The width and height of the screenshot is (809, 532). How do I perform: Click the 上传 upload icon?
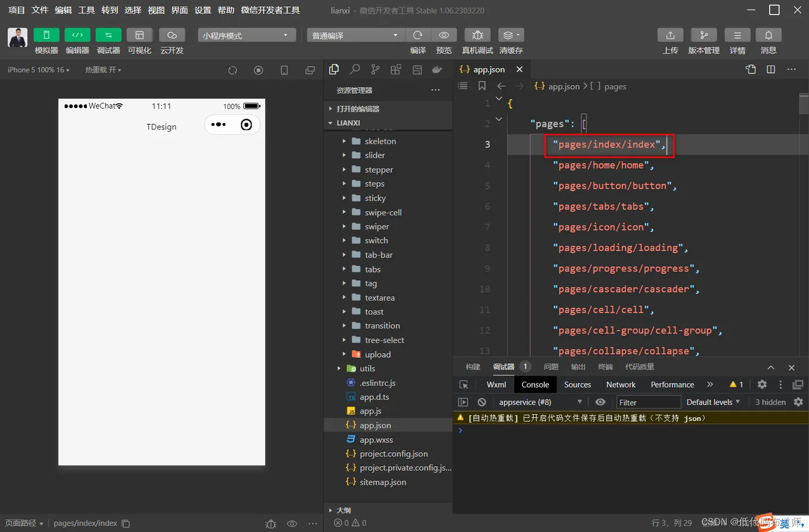click(x=670, y=35)
